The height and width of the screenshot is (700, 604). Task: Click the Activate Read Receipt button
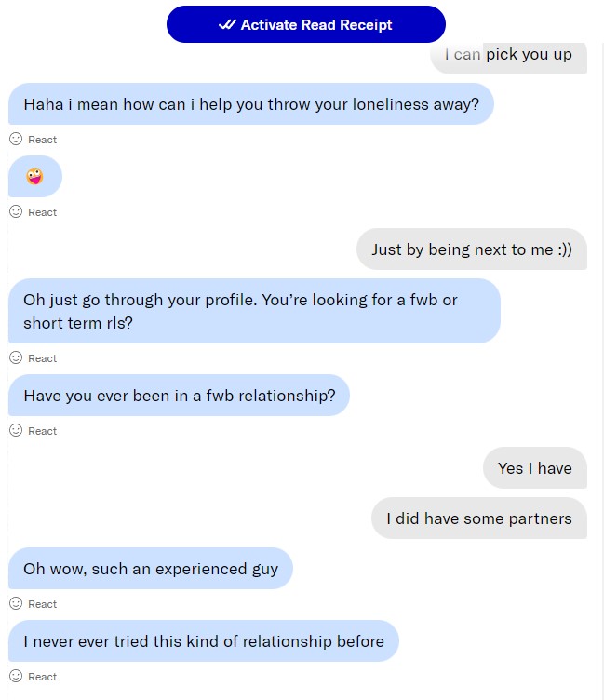(305, 24)
